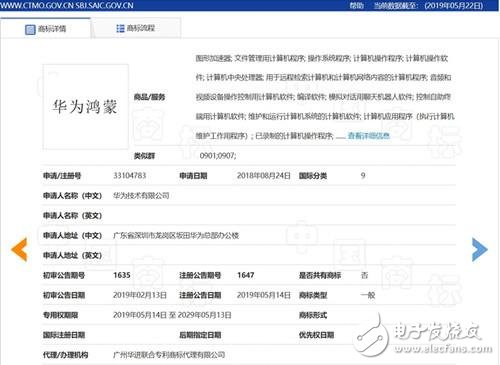Open the 查看详细信息 link
The image size is (500, 365).
(368, 136)
